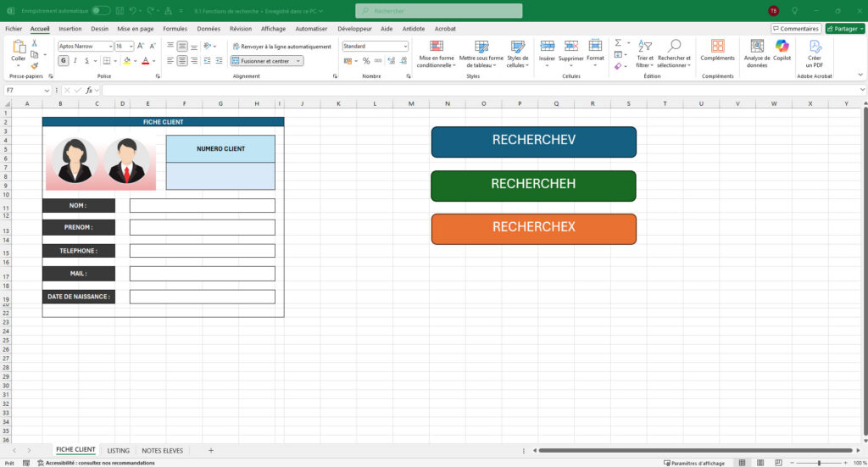
Task: Select the format painter brush icon
Action: point(34,65)
